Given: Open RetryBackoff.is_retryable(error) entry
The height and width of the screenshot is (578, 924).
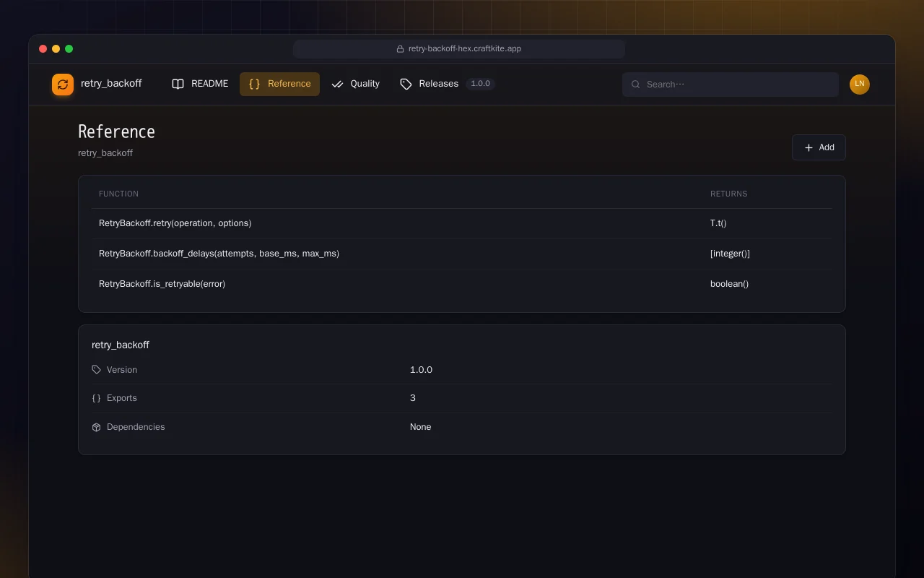Looking at the screenshot, I should pos(462,284).
